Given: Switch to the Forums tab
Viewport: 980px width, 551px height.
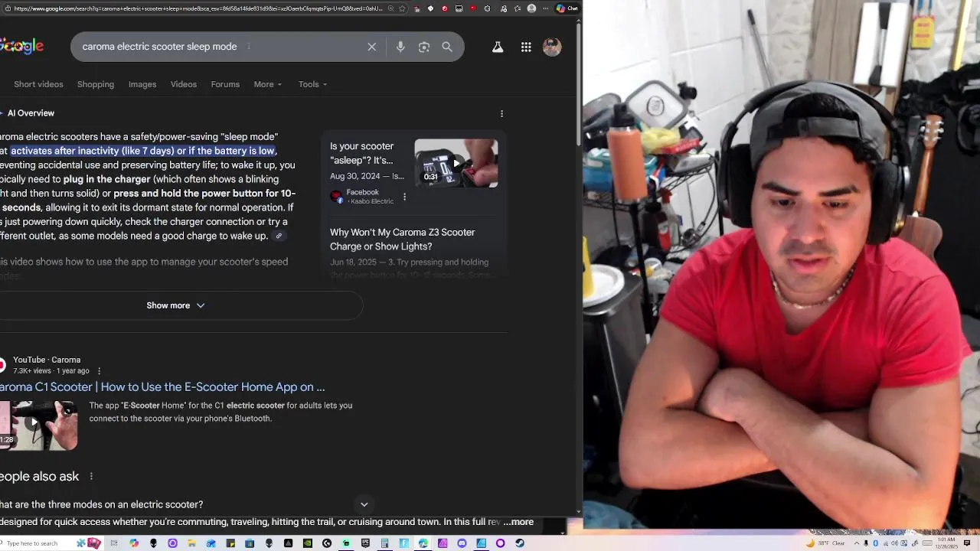Looking at the screenshot, I should point(225,84).
